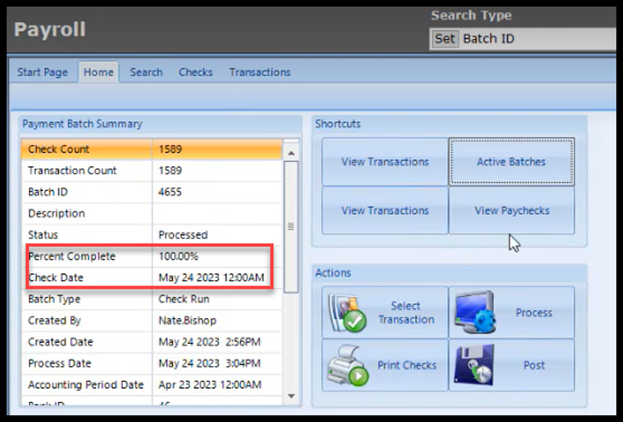Click the Post floppy disk icon
Screen dimensions: 623x422
471,365
